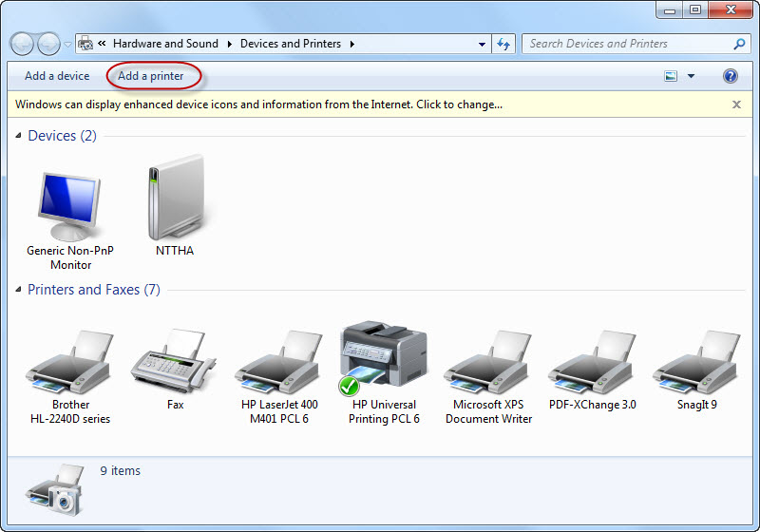Viewport: 760px width, 532px height.
Task: Click the Devices (2) heading
Action: 62,136
